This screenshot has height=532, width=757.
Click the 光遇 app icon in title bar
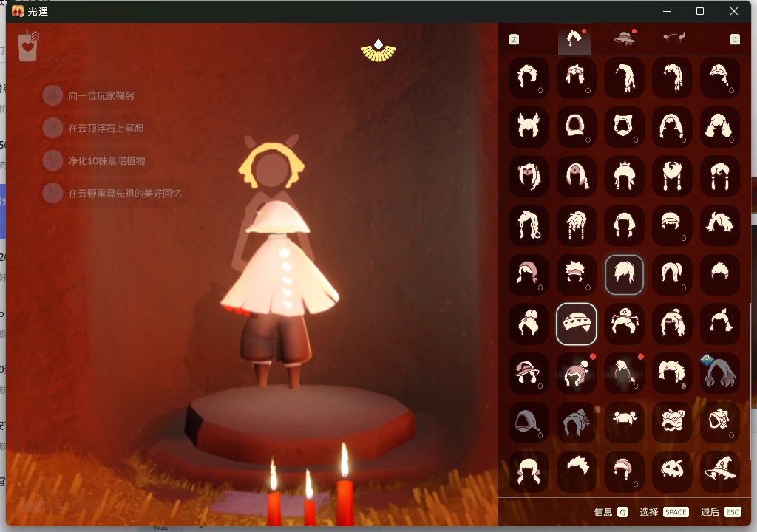coord(18,11)
